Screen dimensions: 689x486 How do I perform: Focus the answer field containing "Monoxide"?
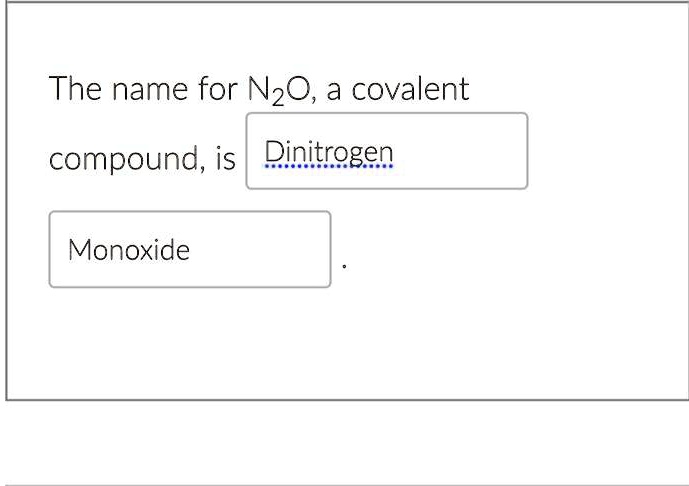pos(190,249)
